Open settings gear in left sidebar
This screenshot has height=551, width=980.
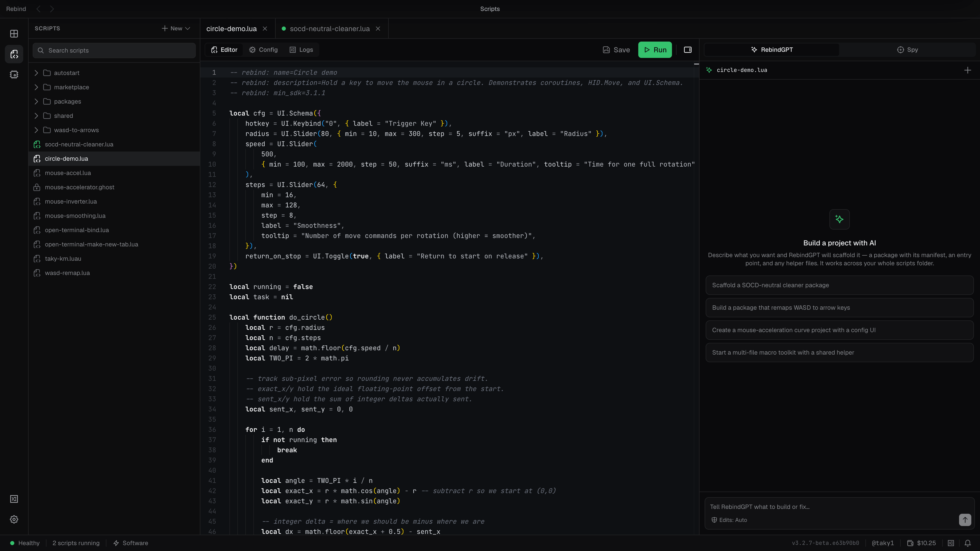14,519
